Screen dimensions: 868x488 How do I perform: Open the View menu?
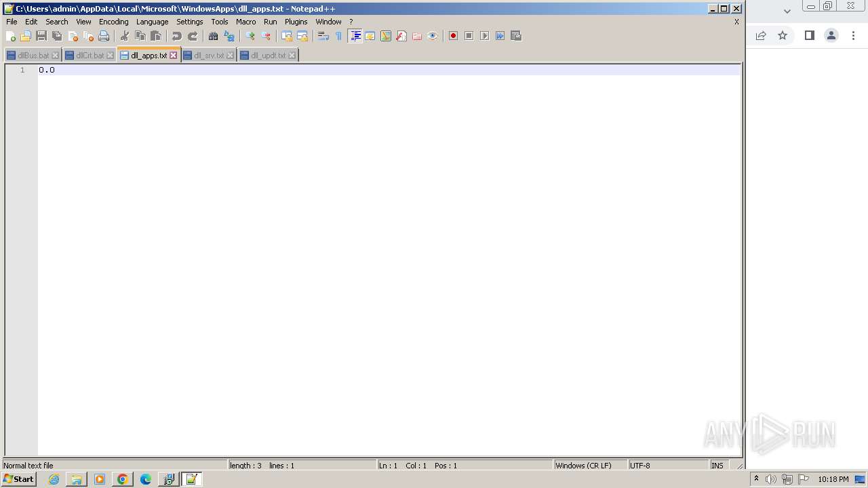pyautogui.click(x=83, y=22)
